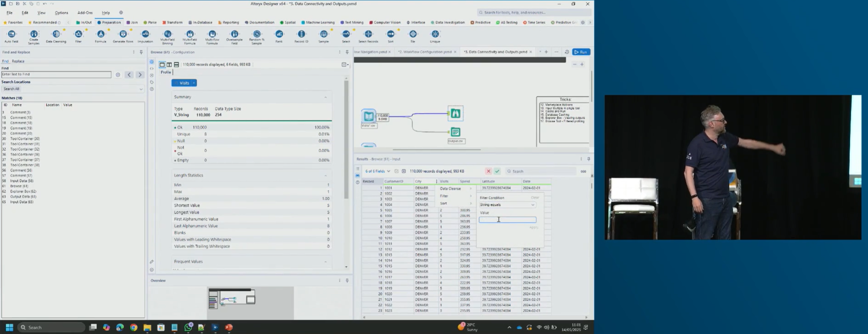The width and height of the screenshot is (868, 334).
Task: Select the Generate Rows tool
Action: click(123, 36)
